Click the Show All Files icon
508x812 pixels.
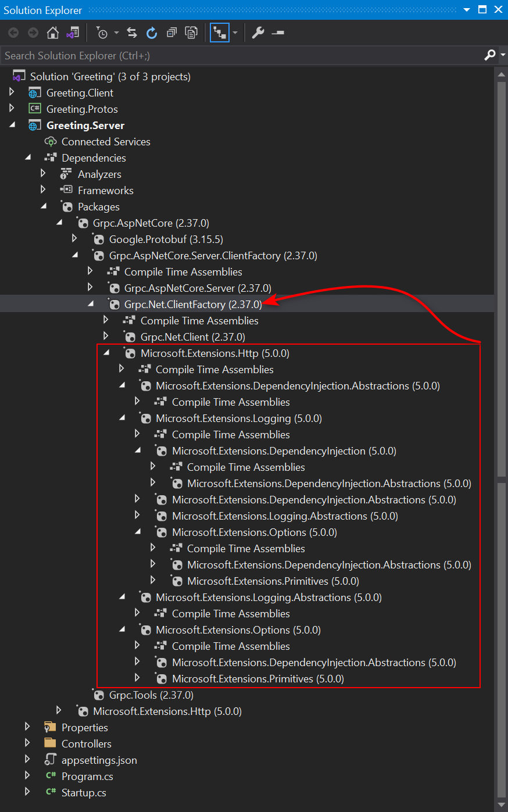point(191,33)
